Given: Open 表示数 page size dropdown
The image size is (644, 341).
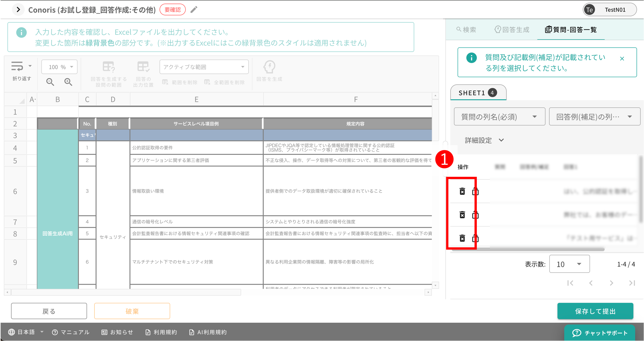Looking at the screenshot, I should click(x=569, y=264).
